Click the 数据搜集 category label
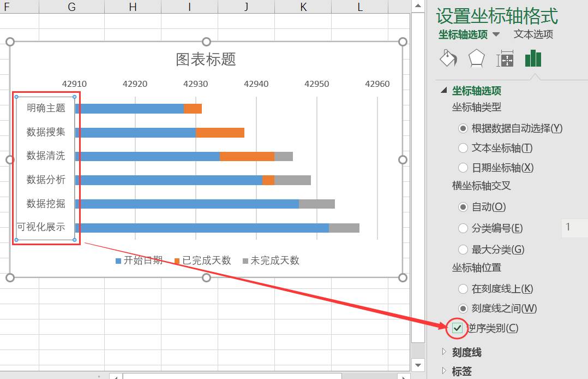 point(46,132)
